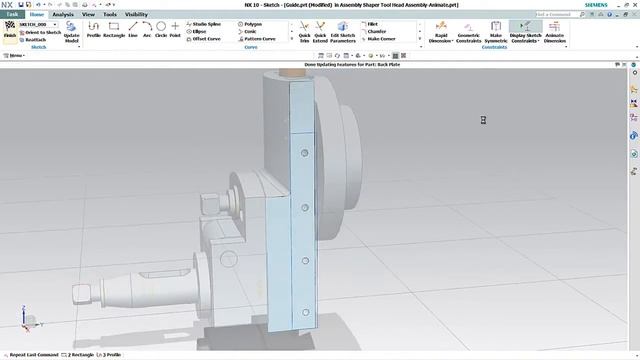Expand the Curve group options arrow
The height and width of the screenshot is (360, 640).
tap(421, 47)
